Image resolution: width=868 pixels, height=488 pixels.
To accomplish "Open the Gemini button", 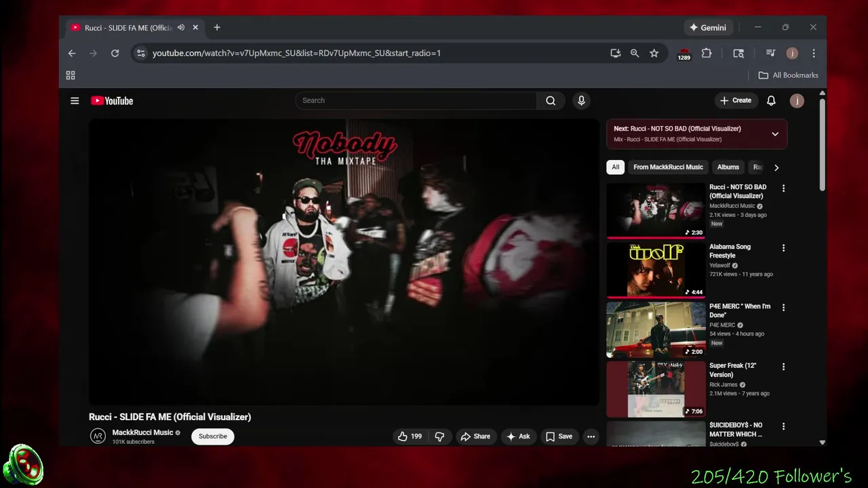I will 707,28.
